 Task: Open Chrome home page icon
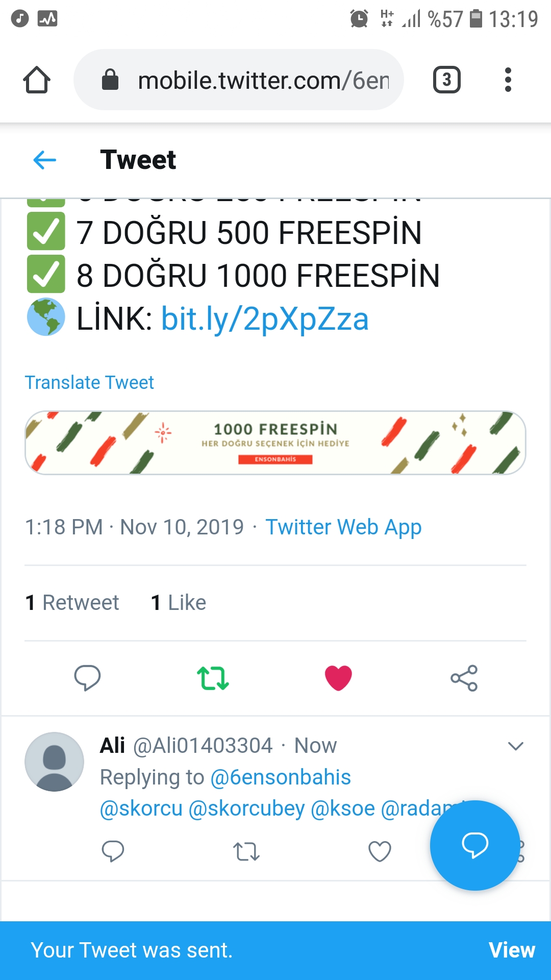[37, 80]
